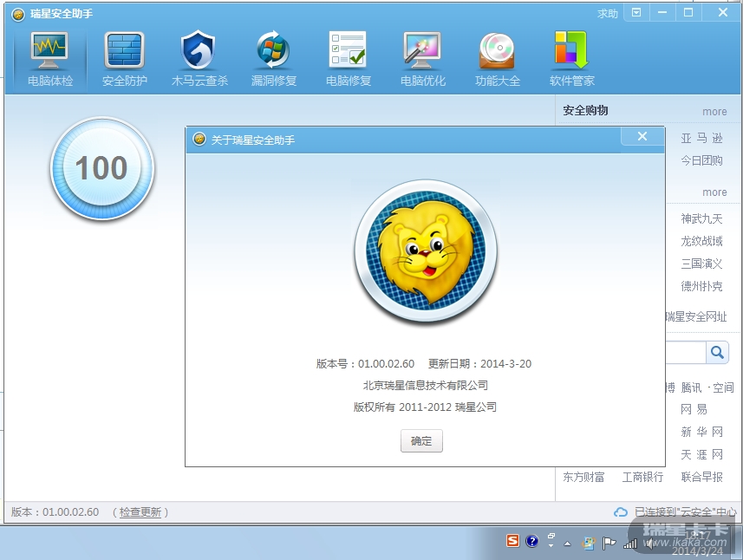The width and height of the screenshot is (743, 560).
Task: Open the Sogou input method tray icon
Action: point(512,541)
